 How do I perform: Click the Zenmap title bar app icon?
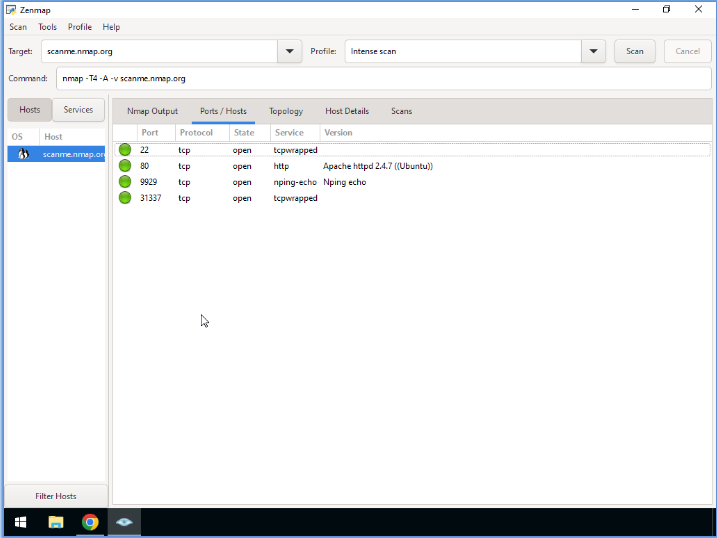[x=11, y=10]
